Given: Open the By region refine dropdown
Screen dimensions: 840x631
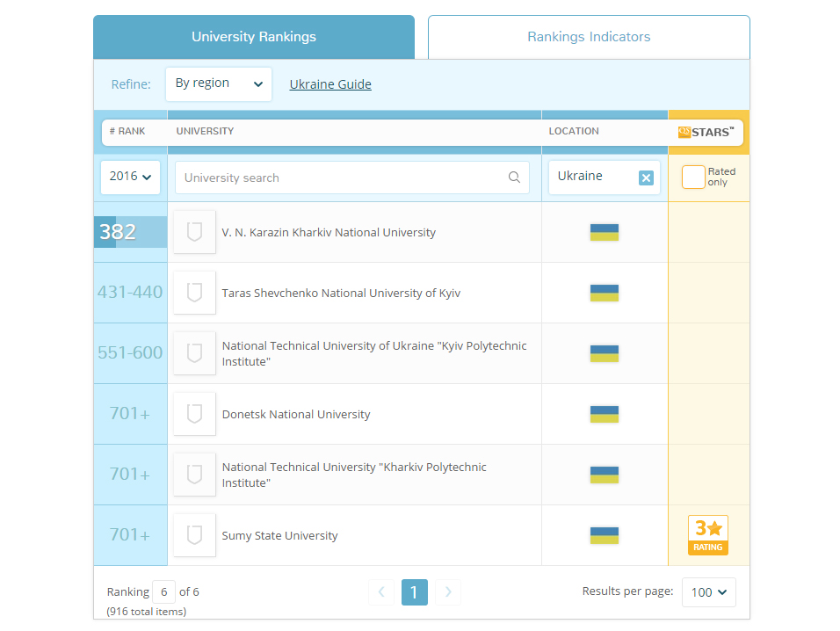Looking at the screenshot, I should pyautogui.click(x=219, y=83).
